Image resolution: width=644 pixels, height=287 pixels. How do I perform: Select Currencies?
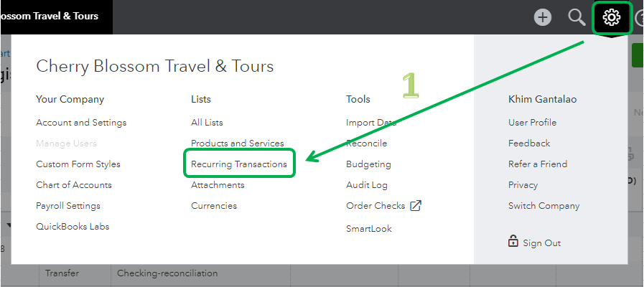point(214,206)
